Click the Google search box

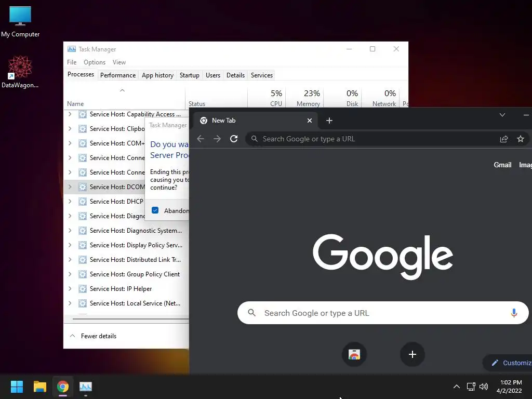point(383,313)
